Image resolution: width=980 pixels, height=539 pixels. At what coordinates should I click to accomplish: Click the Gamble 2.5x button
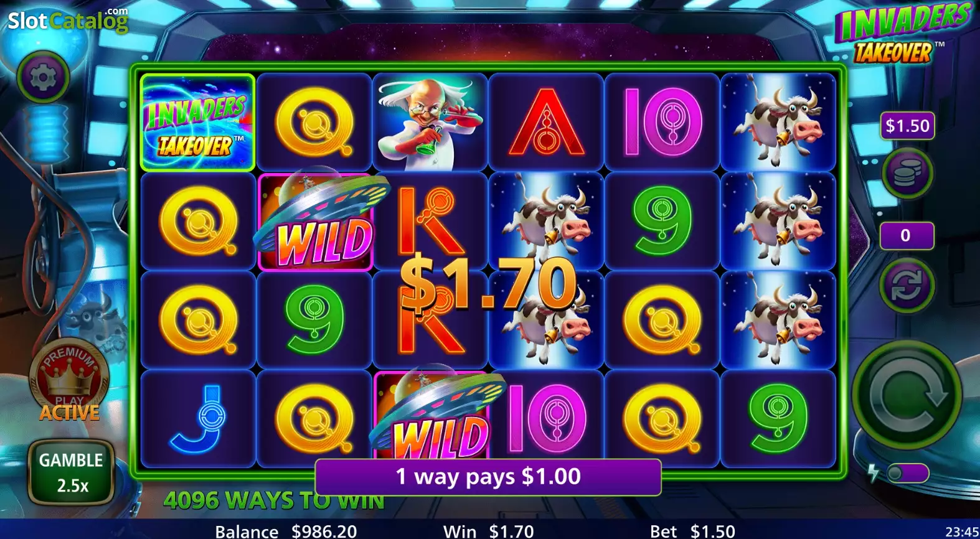point(72,472)
